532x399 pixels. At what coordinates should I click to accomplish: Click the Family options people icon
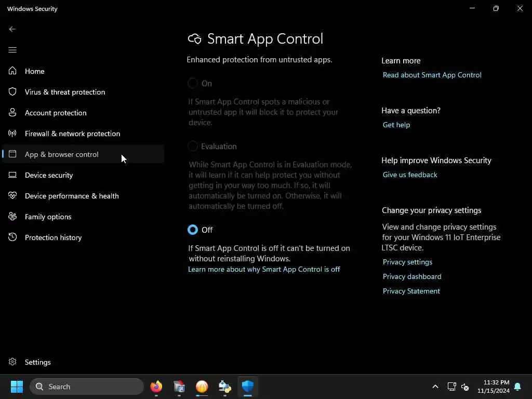coord(12,216)
